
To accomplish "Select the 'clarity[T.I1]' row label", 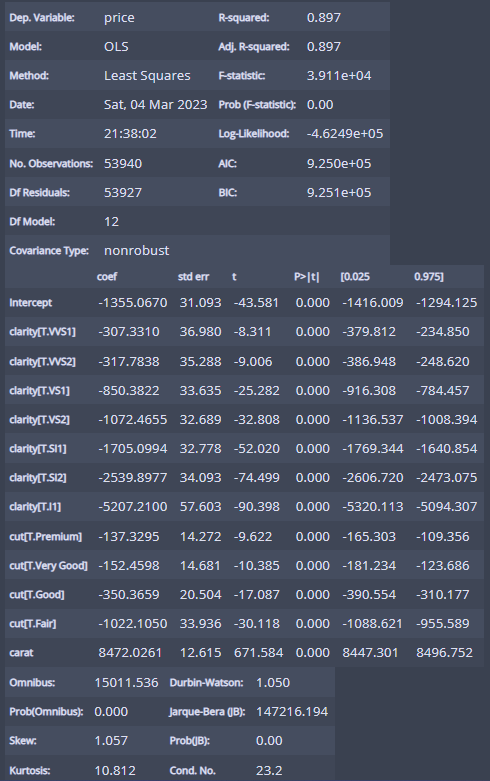I will (35, 507).
